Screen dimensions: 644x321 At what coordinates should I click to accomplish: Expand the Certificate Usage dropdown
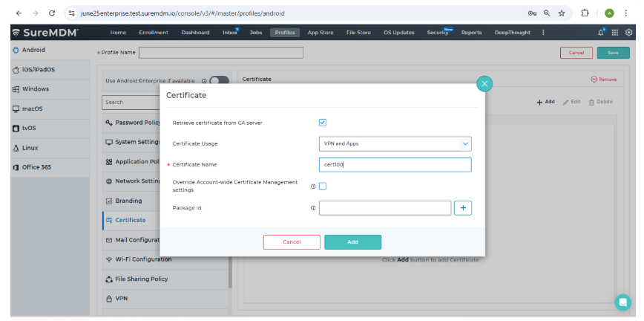coord(395,143)
